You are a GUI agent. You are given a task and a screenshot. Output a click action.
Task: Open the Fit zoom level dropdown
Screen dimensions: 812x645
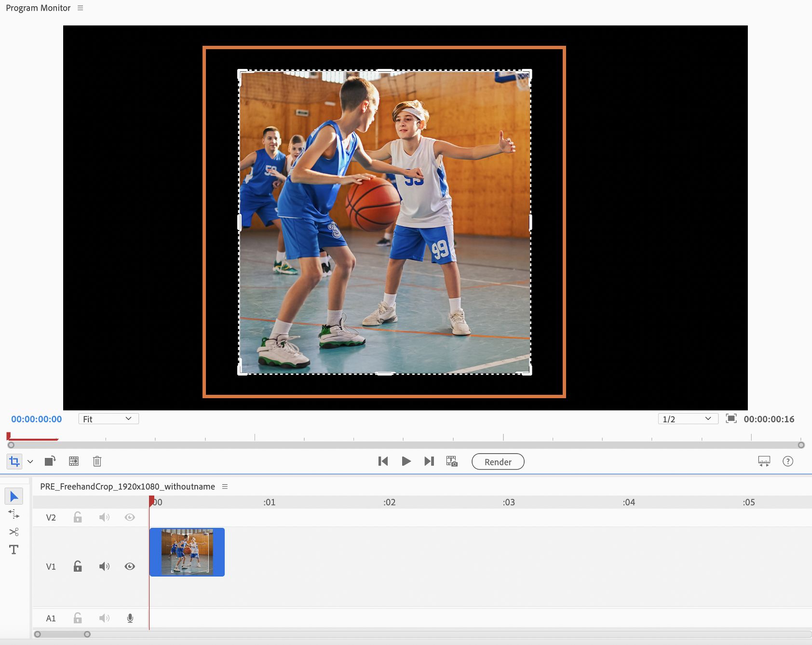click(108, 419)
